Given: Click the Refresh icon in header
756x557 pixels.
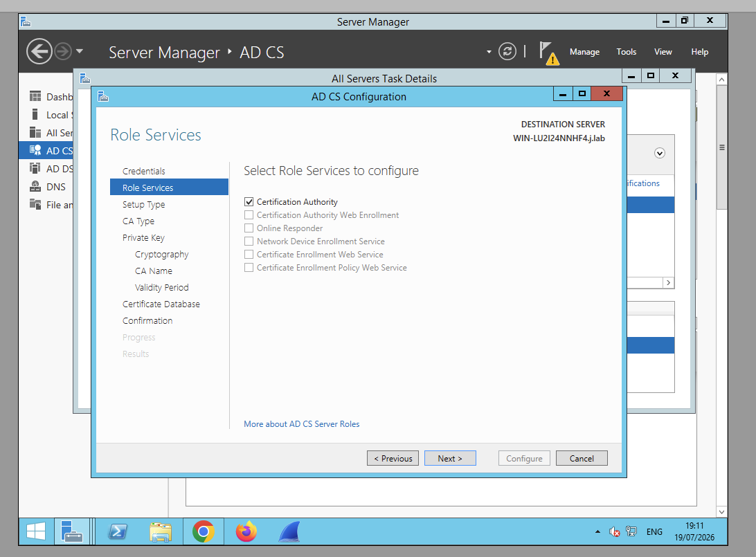Looking at the screenshot, I should (507, 51).
